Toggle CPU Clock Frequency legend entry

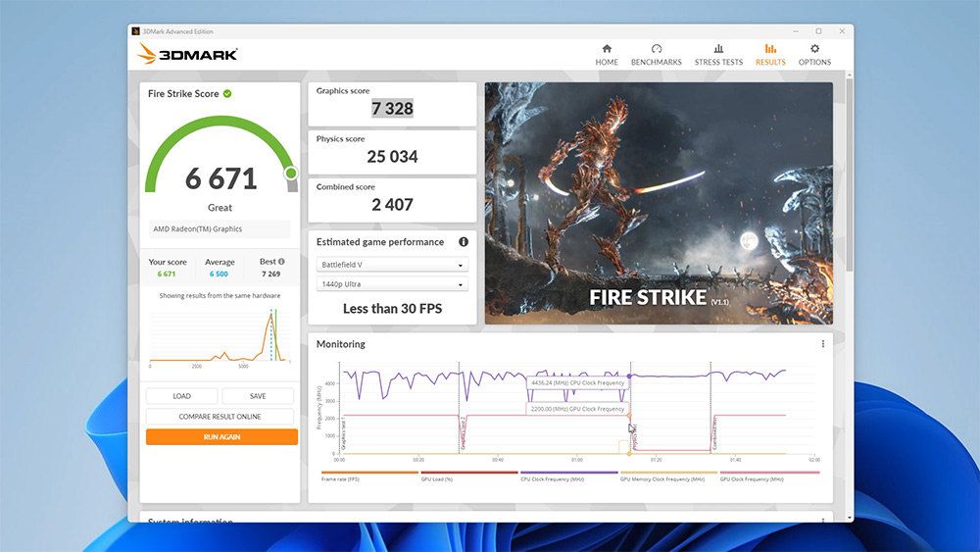(568, 477)
